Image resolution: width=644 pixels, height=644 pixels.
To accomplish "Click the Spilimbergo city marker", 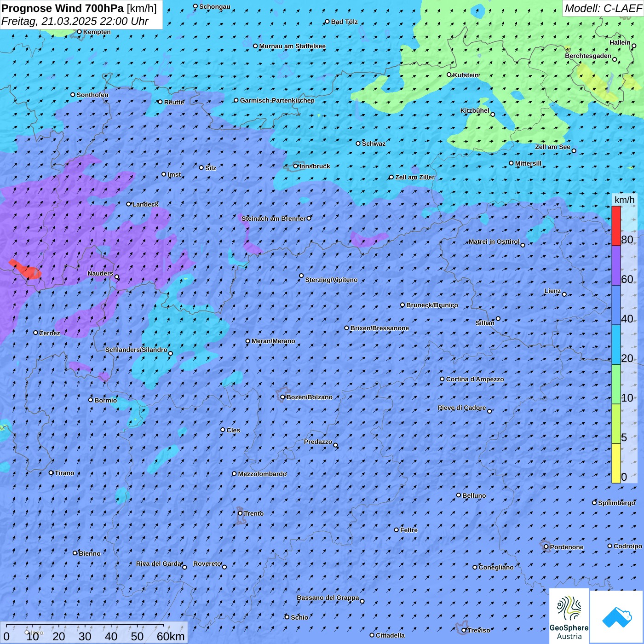I will (594, 503).
